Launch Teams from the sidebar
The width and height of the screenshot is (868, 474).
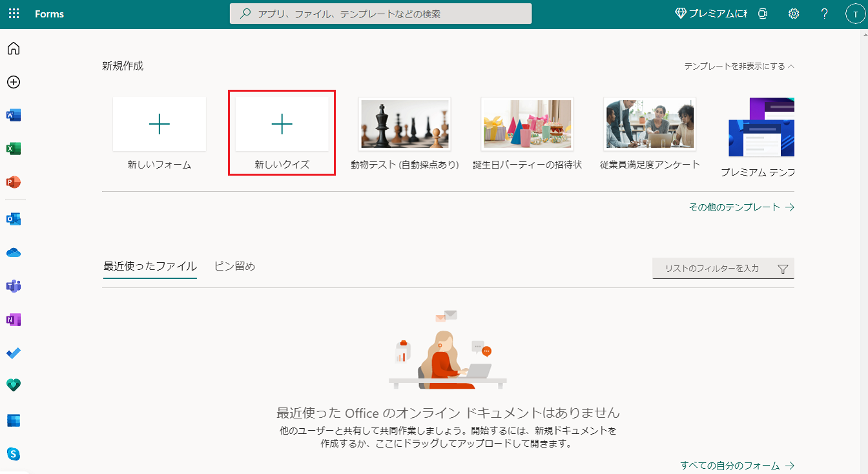point(14,287)
